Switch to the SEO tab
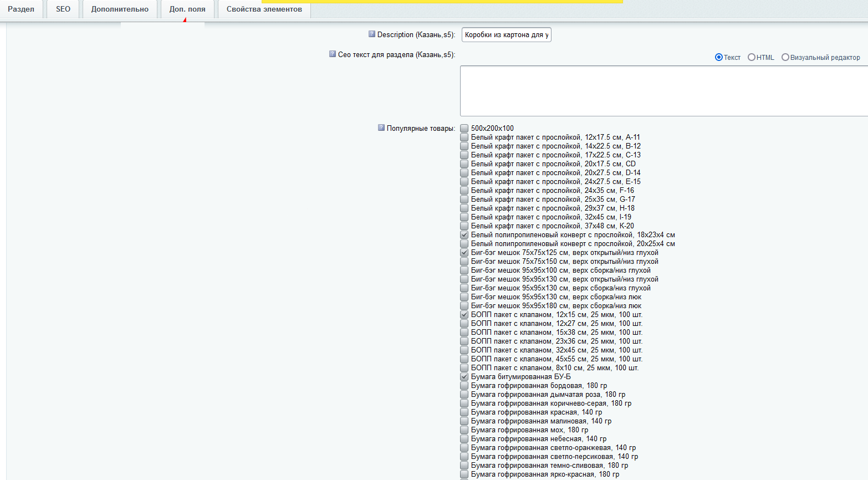868x480 pixels. (63, 9)
